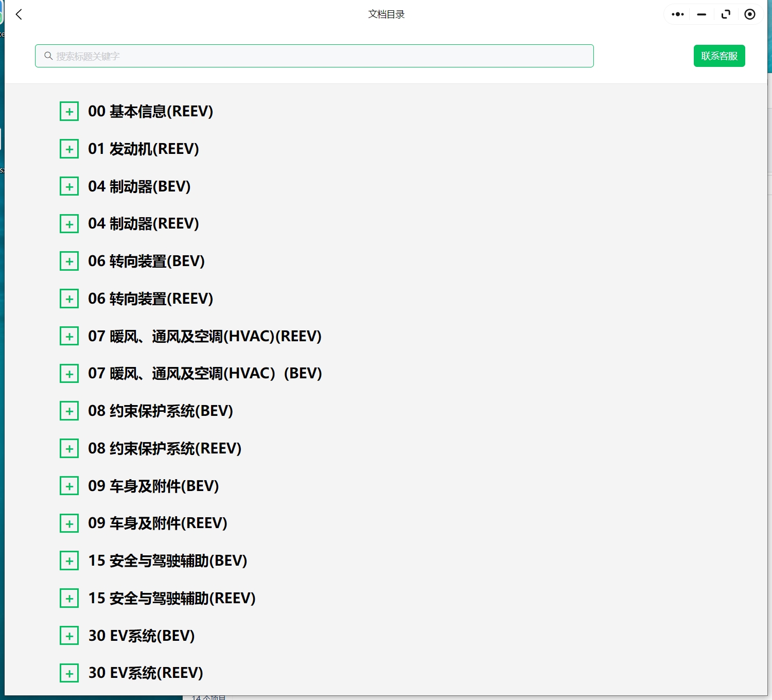Select the 30 EV系统(BEV) entry
Viewport: 772px width, 700px height.
pyautogui.click(x=142, y=636)
